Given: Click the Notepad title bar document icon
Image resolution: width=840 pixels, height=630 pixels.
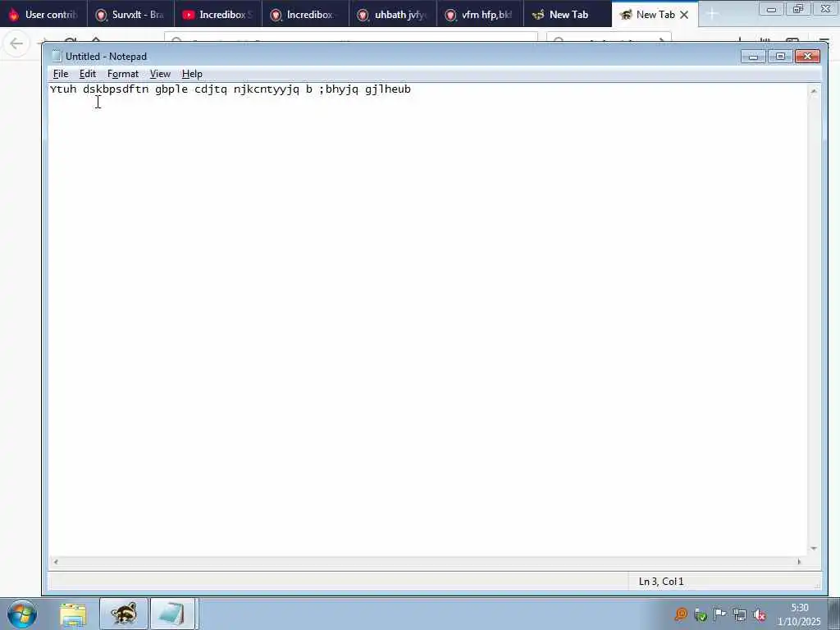Looking at the screenshot, I should [57, 56].
